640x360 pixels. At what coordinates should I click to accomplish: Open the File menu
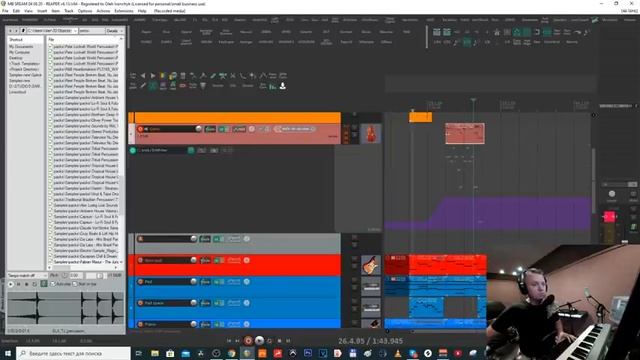click(x=5, y=11)
